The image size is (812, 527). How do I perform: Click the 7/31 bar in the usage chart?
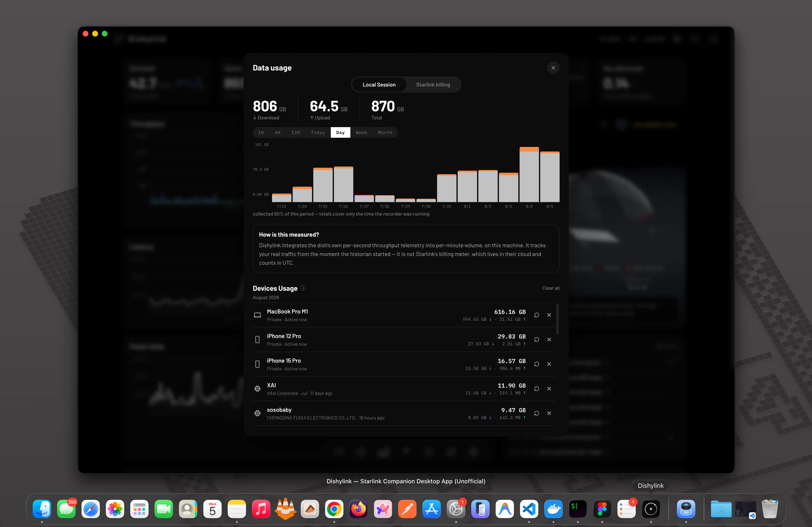(447, 188)
